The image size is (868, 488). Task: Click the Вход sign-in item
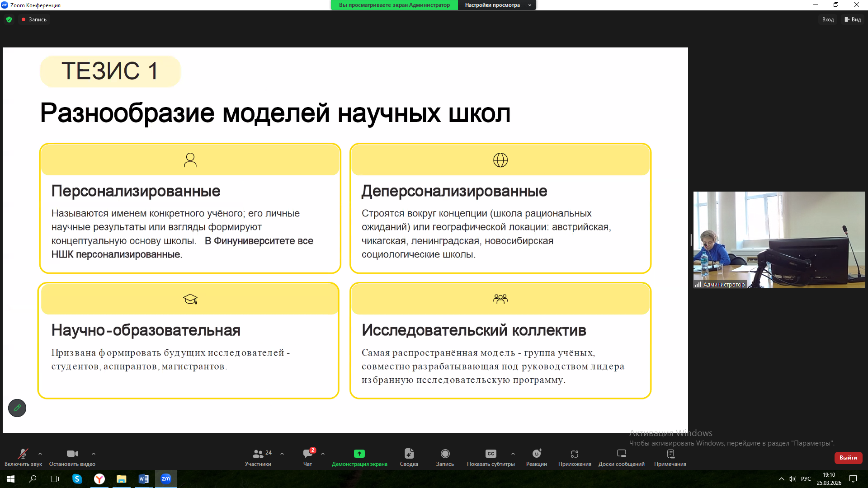(x=828, y=19)
